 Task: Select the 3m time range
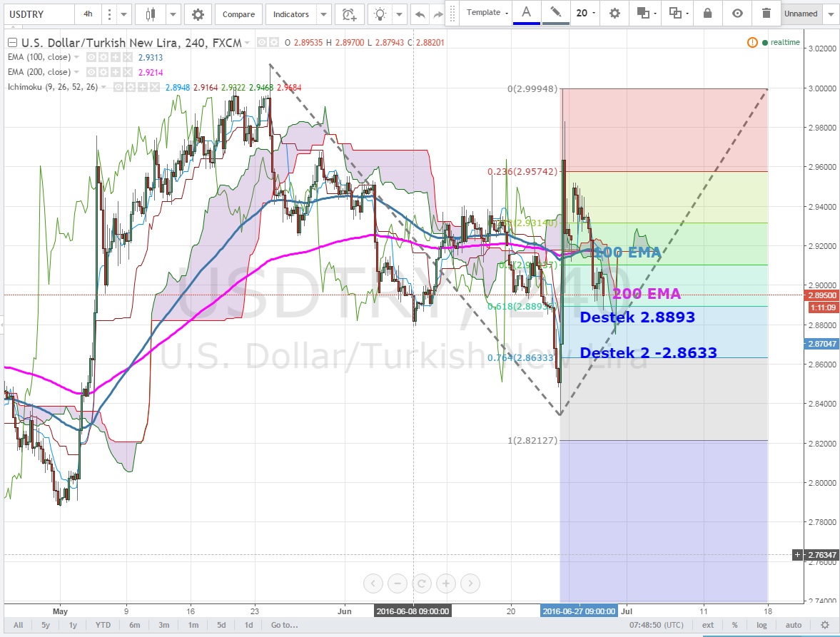click(x=163, y=625)
